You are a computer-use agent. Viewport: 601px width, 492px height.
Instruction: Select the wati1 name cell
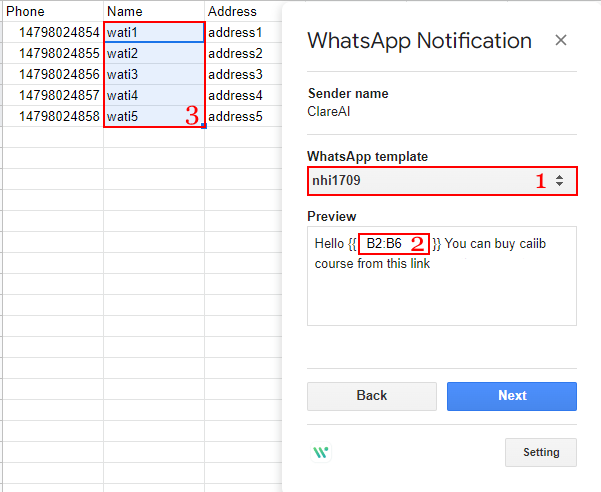click(154, 32)
